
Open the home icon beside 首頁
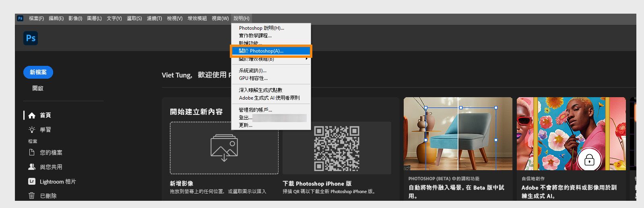tap(32, 115)
